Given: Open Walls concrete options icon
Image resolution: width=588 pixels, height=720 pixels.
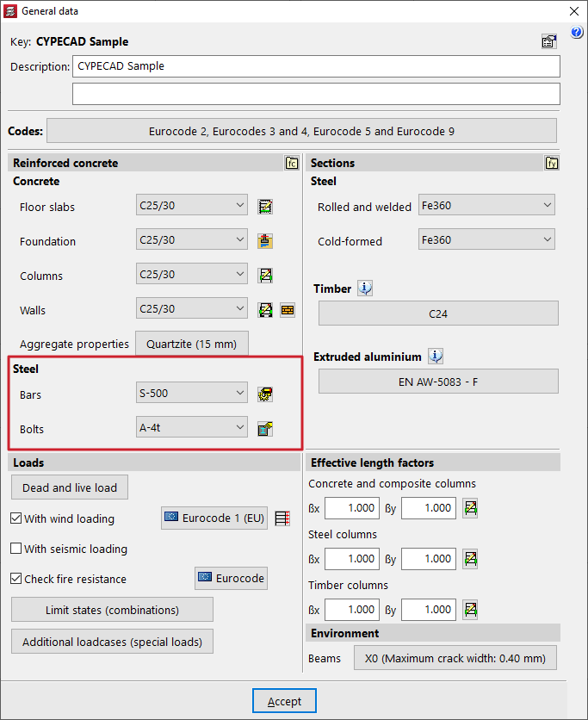Looking at the screenshot, I should pyautogui.click(x=265, y=310).
